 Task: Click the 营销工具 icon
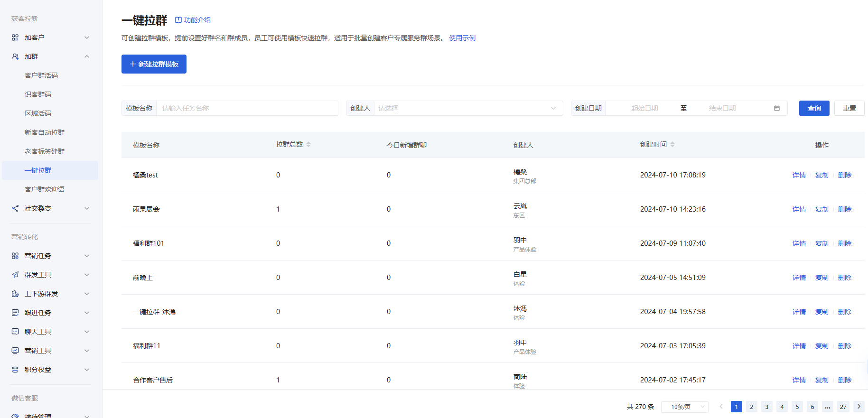[x=15, y=351]
